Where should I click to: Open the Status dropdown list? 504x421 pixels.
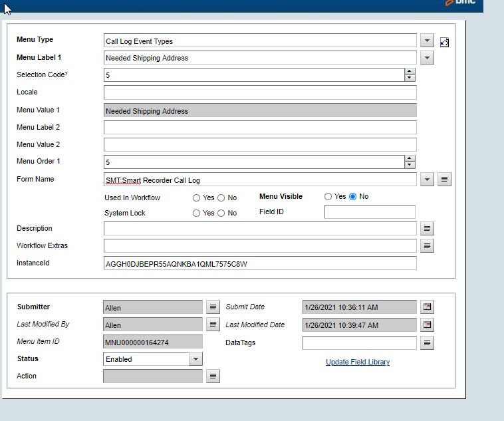point(195,359)
